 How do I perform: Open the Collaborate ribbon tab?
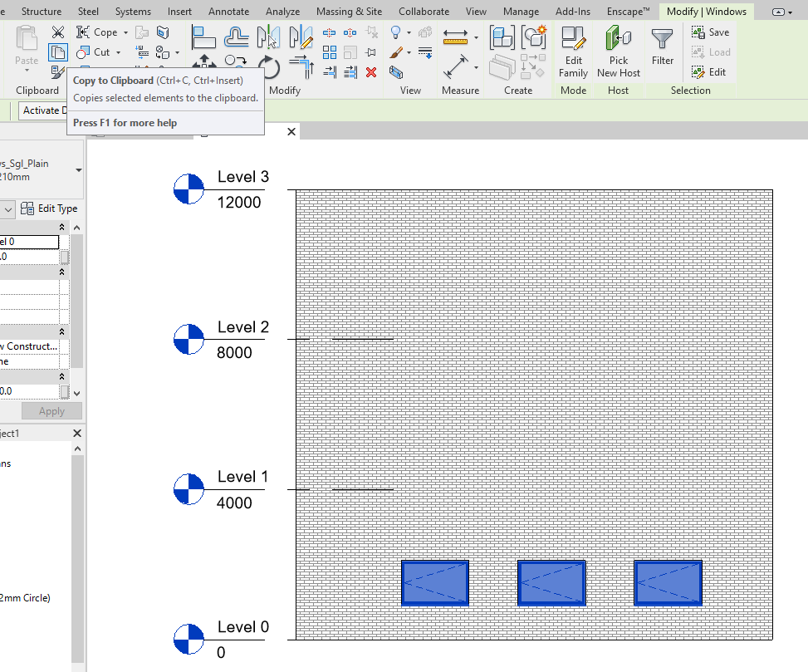[424, 12]
